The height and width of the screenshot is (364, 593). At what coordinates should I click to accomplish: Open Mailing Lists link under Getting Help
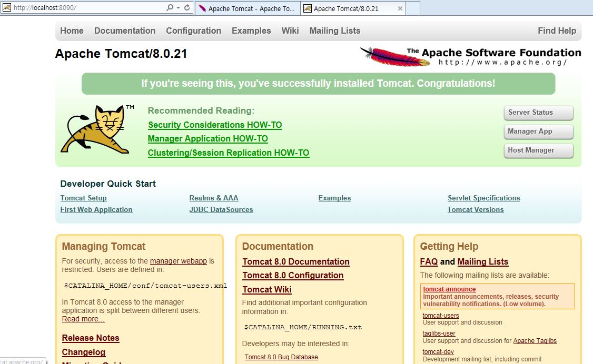coord(483,261)
